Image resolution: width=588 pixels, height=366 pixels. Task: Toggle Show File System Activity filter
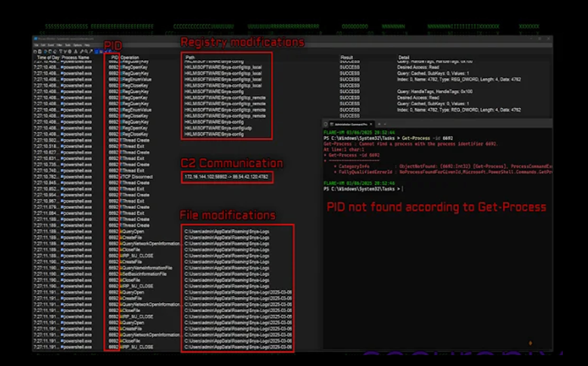click(101, 51)
